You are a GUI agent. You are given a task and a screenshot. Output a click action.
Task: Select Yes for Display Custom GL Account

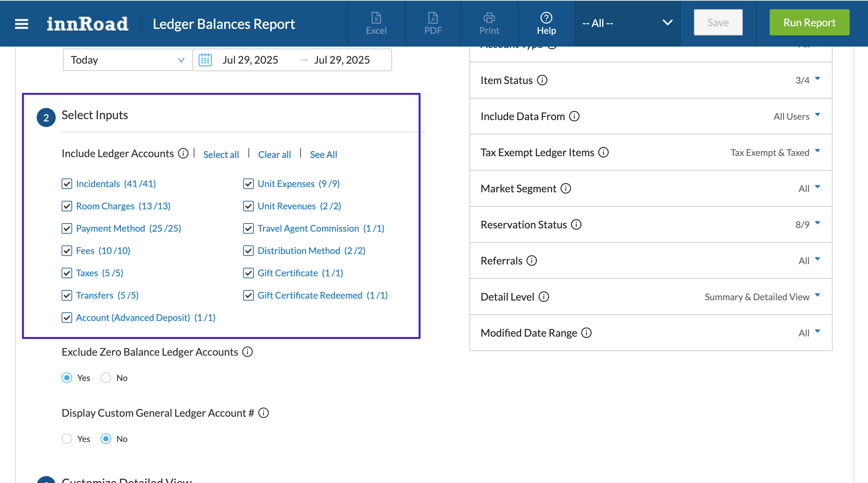pyautogui.click(x=67, y=439)
